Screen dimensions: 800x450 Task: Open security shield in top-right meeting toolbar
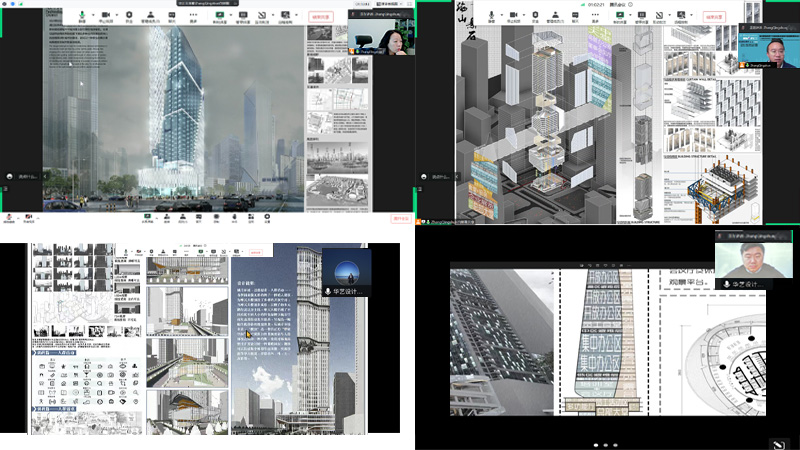point(535,16)
